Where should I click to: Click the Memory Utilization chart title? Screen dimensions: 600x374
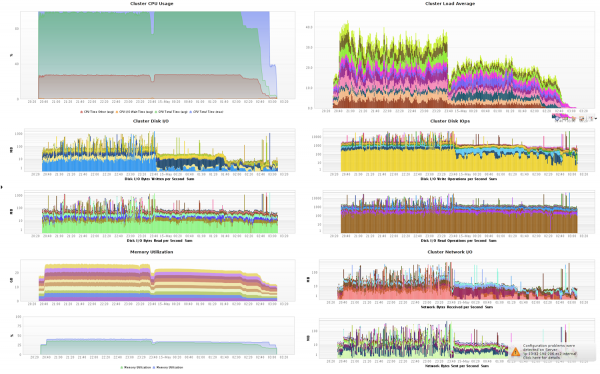(152, 252)
